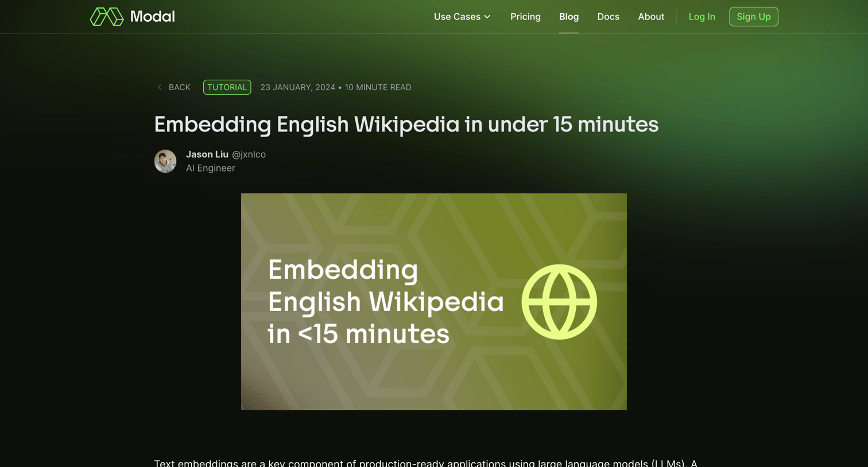Click the back chevron arrow icon
868x467 pixels.
[x=160, y=87]
